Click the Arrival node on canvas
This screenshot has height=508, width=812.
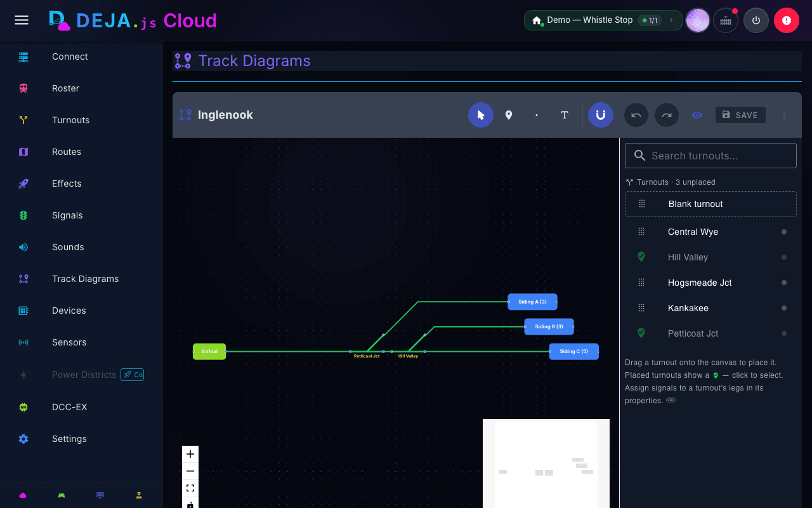pyautogui.click(x=209, y=351)
